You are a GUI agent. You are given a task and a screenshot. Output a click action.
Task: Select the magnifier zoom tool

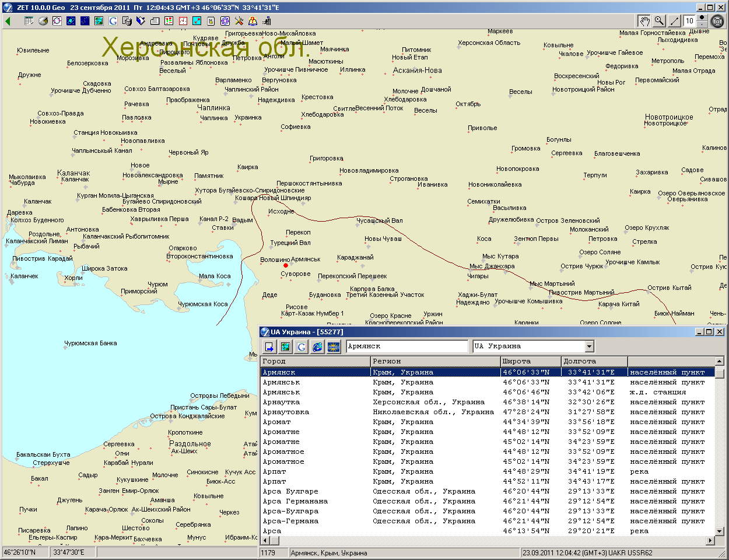click(659, 21)
